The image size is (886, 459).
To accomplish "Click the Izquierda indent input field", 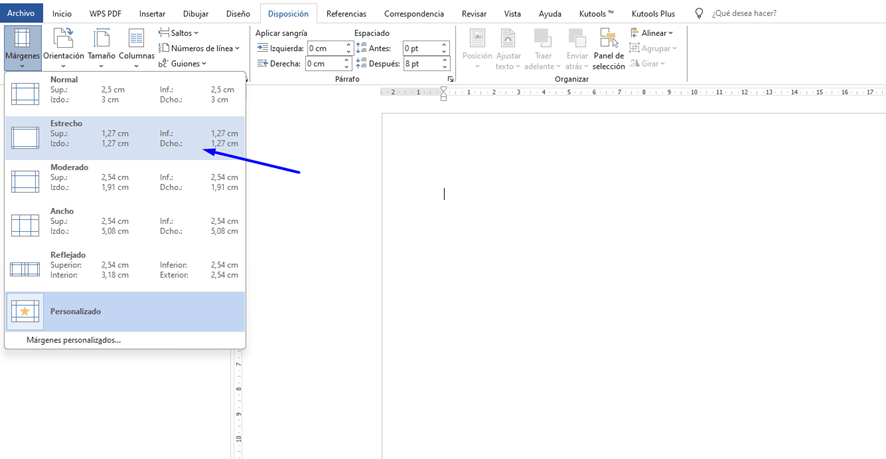I will point(328,48).
